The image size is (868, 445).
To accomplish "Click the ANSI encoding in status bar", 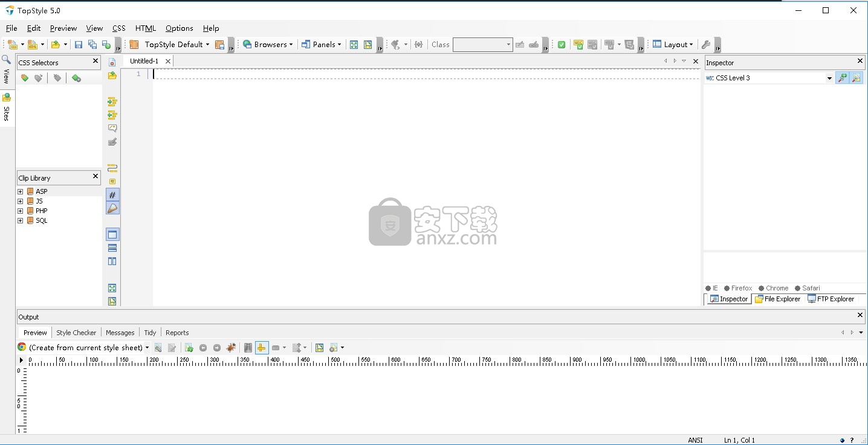I will (695, 440).
